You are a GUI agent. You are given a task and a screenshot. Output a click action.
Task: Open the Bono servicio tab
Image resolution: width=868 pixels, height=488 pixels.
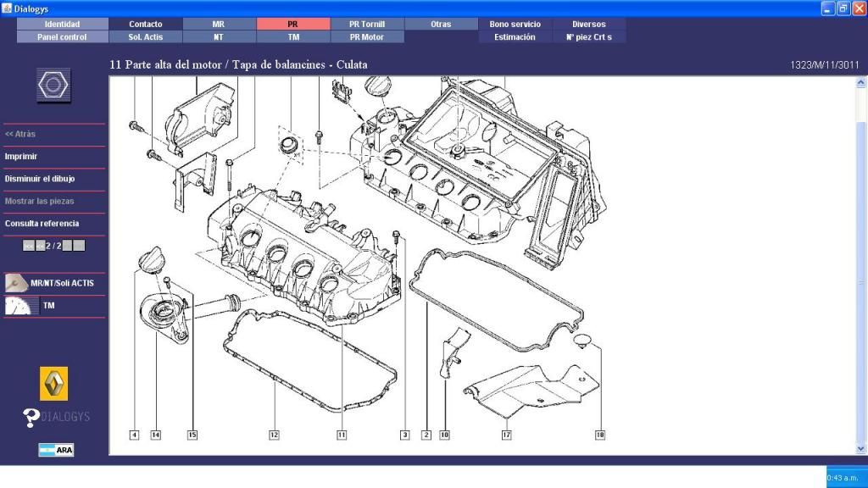click(x=515, y=25)
